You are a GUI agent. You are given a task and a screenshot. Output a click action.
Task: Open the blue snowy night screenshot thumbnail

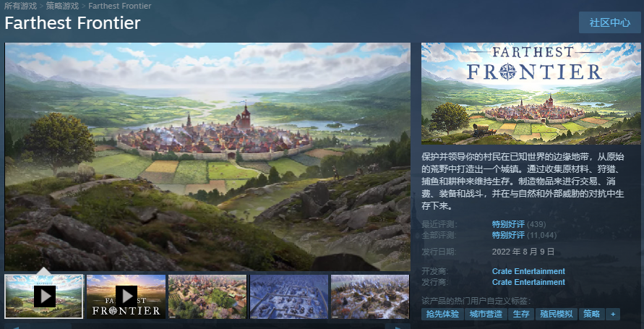coord(289,296)
